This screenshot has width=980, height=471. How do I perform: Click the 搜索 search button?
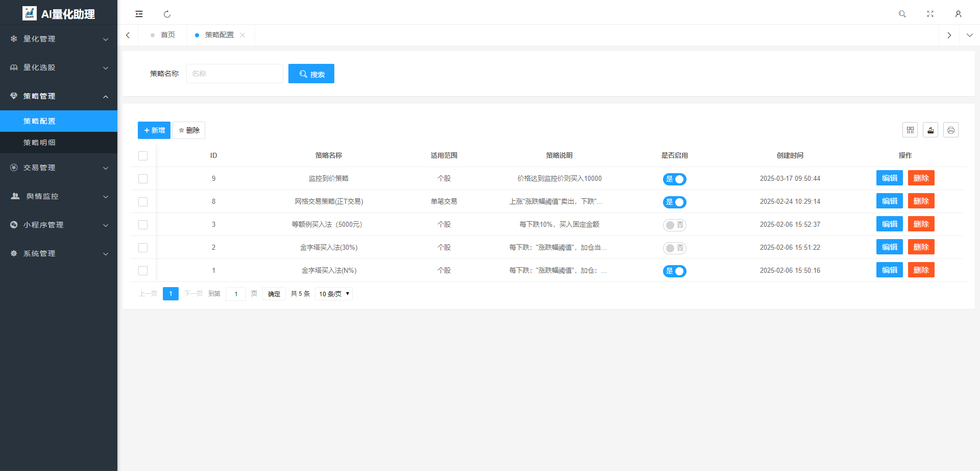(x=311, y=74)
